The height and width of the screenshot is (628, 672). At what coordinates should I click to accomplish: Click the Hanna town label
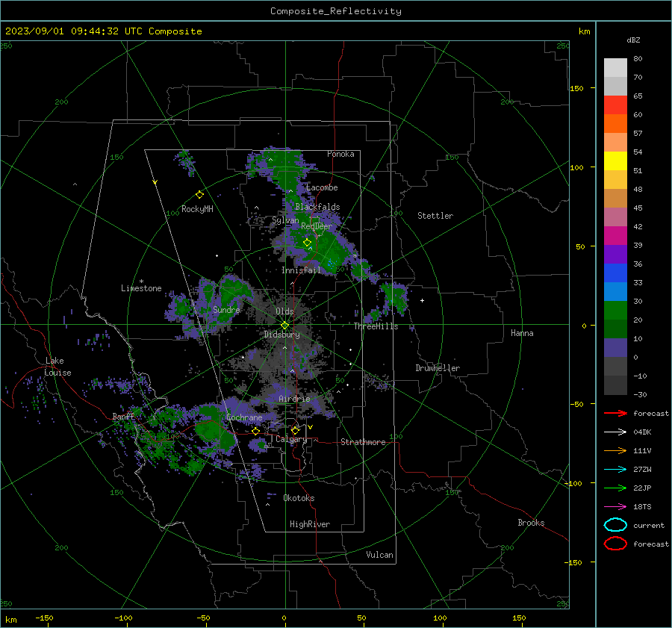[x=522, y=333]
